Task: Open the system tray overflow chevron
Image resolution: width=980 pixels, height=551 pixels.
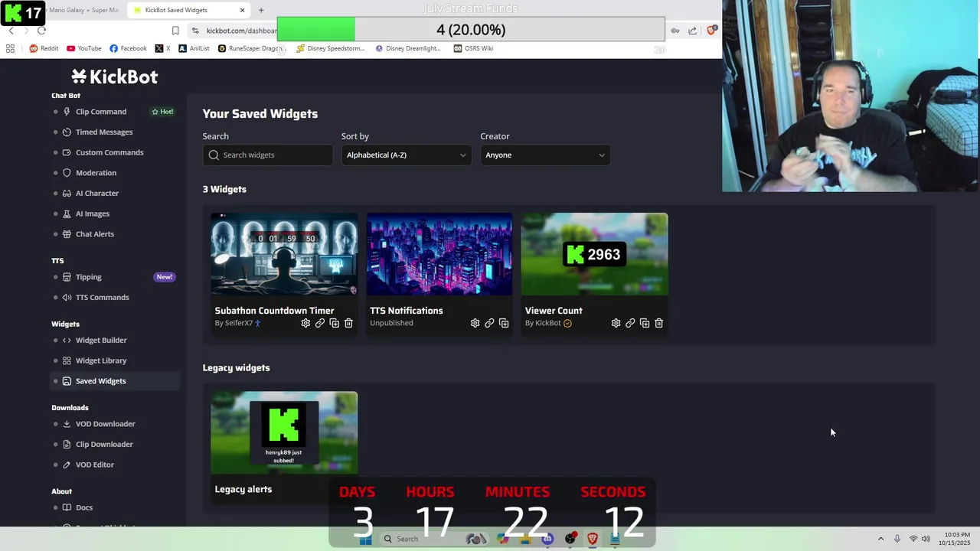Action: tap(880, 539)
